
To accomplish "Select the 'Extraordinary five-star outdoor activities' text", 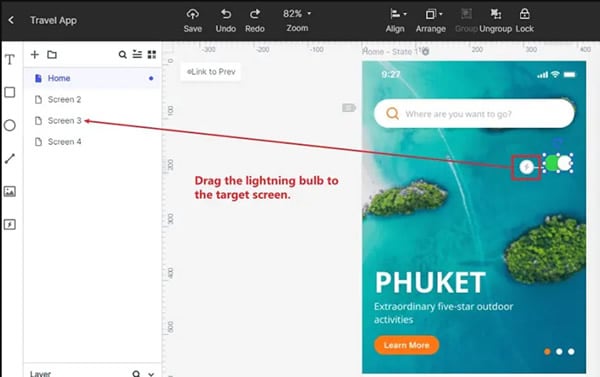I will point(443,313).
